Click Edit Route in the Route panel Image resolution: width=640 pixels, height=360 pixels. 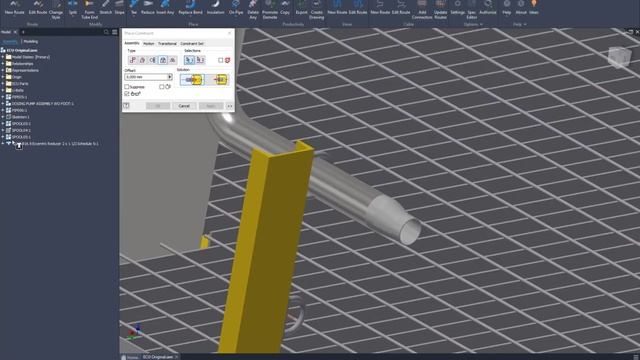(38, 7)
